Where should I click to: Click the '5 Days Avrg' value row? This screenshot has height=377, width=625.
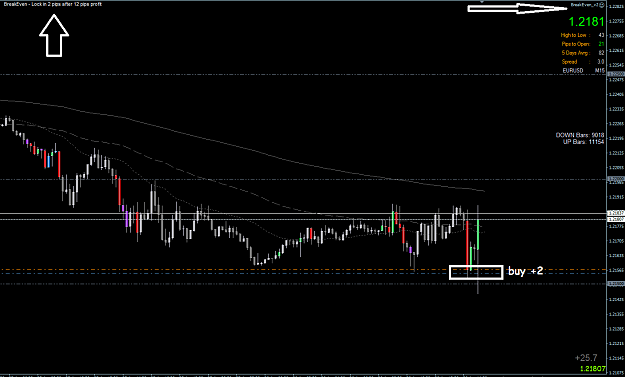tap(582, 53)
